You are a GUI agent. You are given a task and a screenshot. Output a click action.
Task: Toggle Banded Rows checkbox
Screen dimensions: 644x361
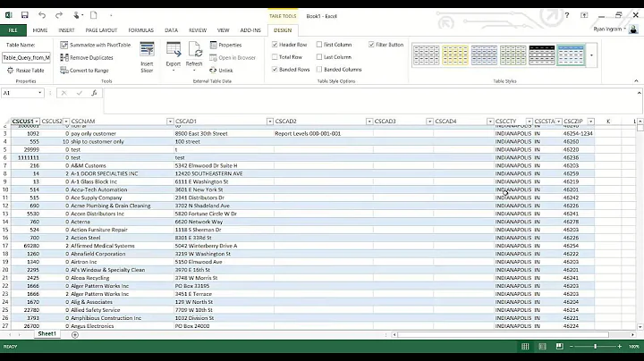(x=275, y=70)
